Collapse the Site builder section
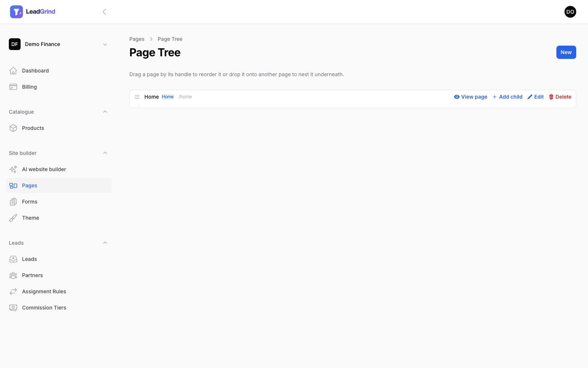The image size is (588, 368). pos(105,153)
